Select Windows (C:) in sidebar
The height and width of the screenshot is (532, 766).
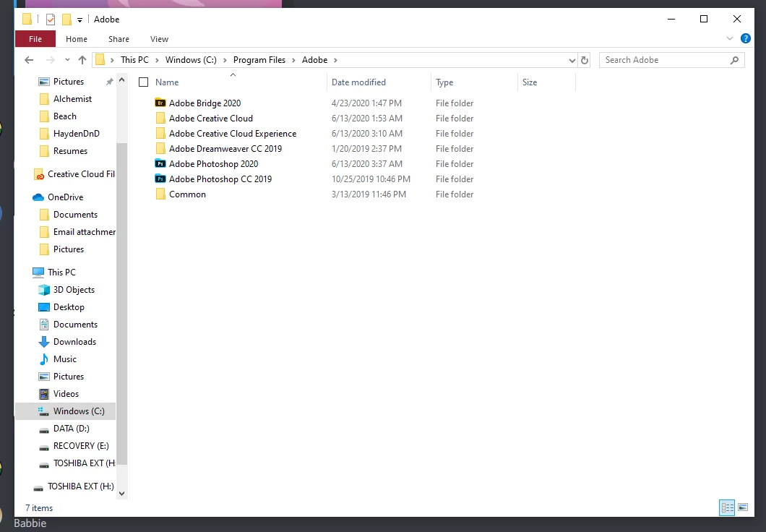coord(66,411)
